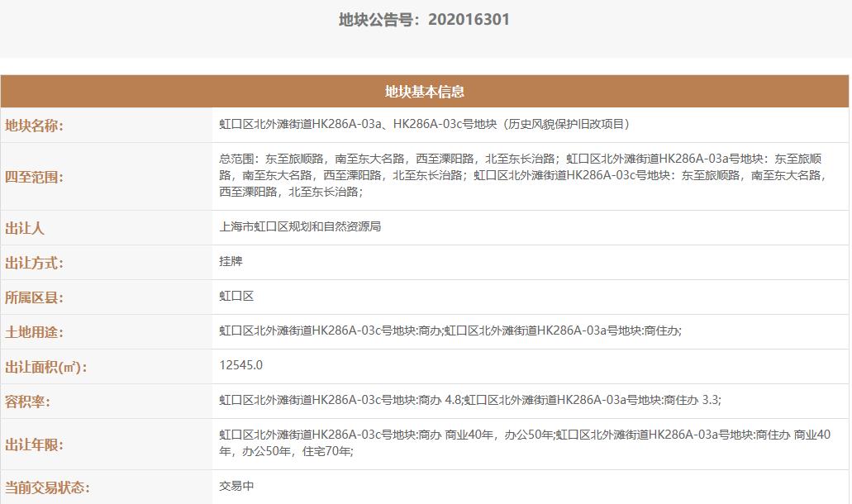Select the 容积率 row label
The image size is (852, 504).
(x=28, y=402)
